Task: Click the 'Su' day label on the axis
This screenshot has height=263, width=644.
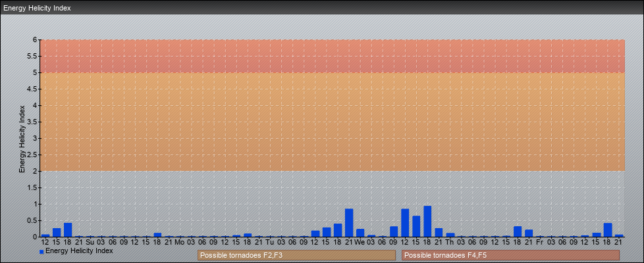Action: (90, 243)
